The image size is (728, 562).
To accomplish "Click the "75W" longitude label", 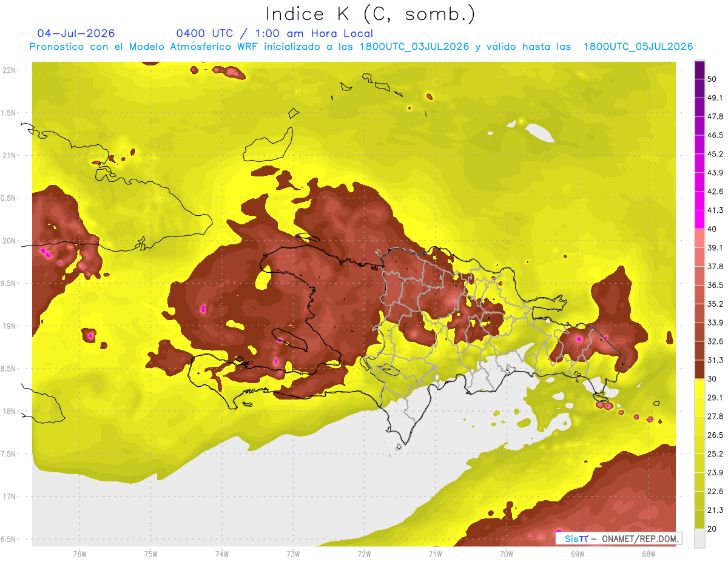I will coord(151,554).
